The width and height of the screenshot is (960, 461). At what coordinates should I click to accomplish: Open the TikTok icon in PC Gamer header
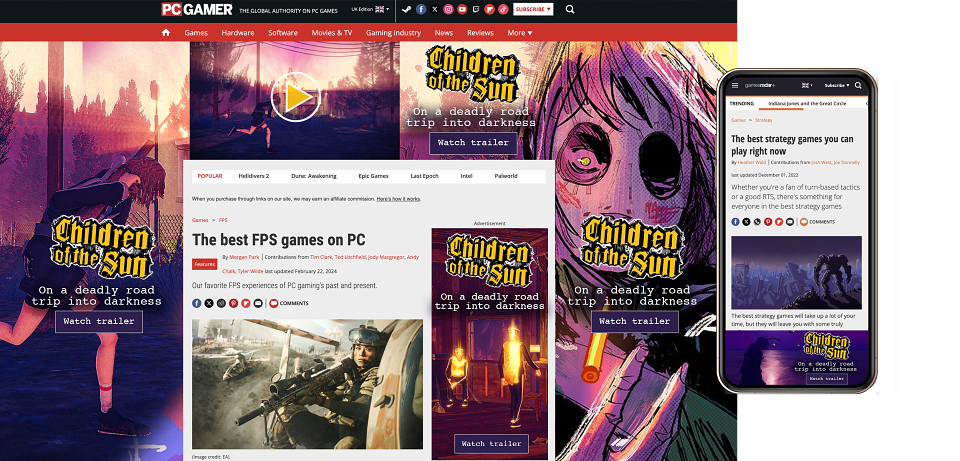point(503,9)
